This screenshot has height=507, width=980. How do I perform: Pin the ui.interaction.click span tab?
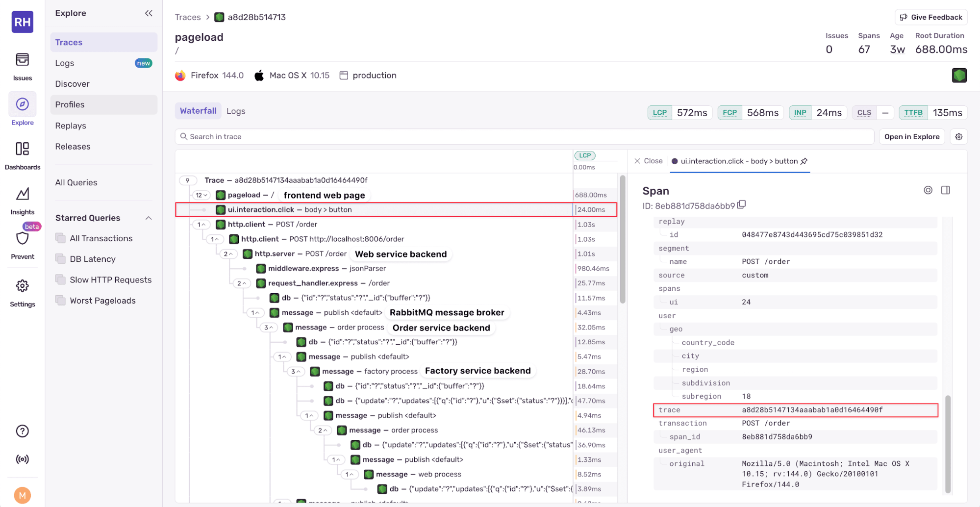804,160
